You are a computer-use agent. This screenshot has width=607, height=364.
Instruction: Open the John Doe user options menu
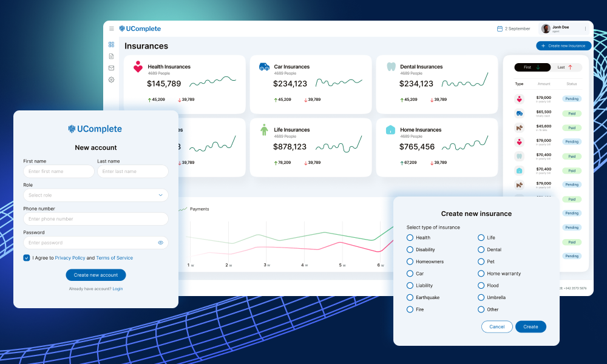pos(585,29)
